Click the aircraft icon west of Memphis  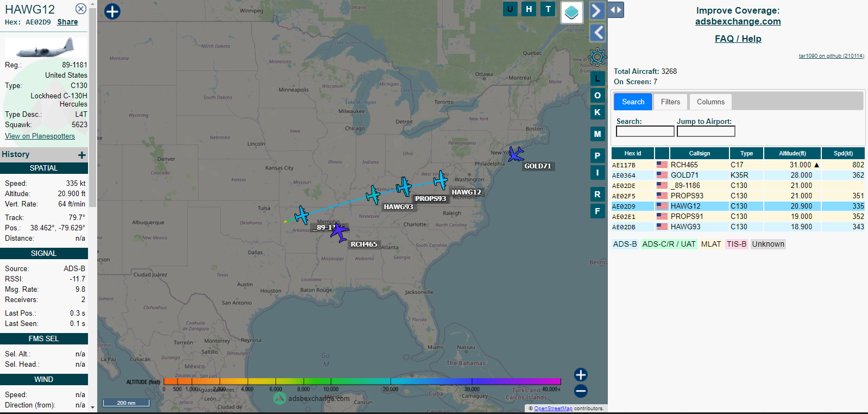[301, 215]
